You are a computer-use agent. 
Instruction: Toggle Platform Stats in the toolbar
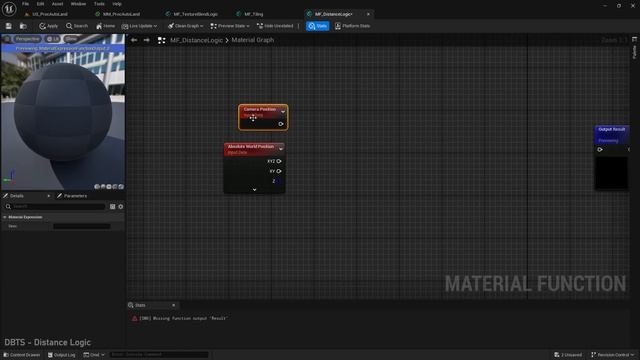pyautogui.click(x=353, y=26)
